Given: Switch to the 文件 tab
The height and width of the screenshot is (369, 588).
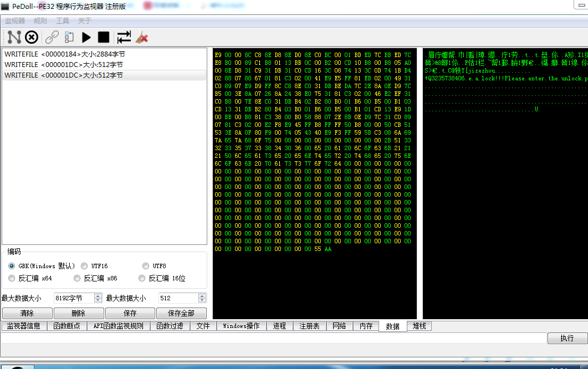Looking at the screenshot, I should pyautogui.click(x=203, y=326).
